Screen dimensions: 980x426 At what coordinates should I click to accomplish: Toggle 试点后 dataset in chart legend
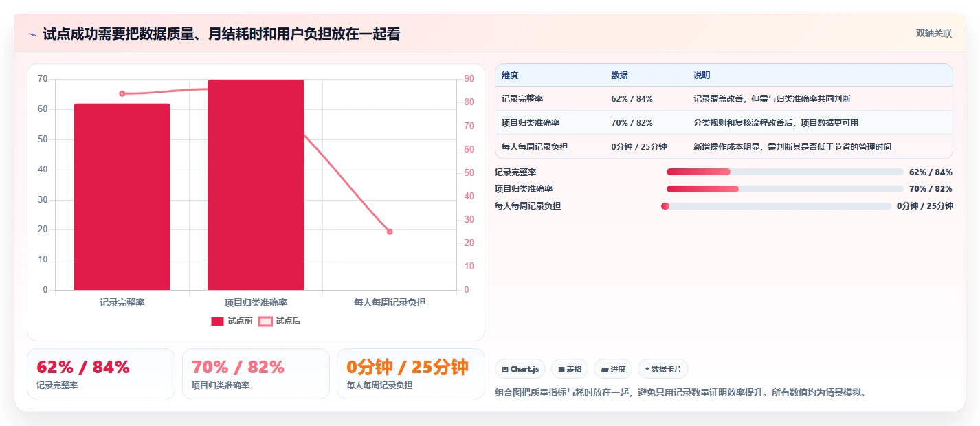[x=280, y=321]
